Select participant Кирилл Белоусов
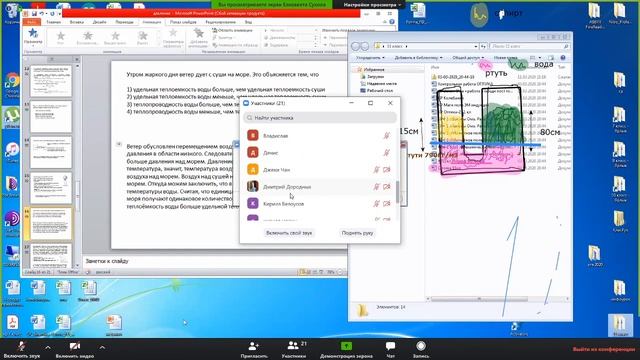The width and height of the screenshot is (640, 360). (x=320, y=203)
